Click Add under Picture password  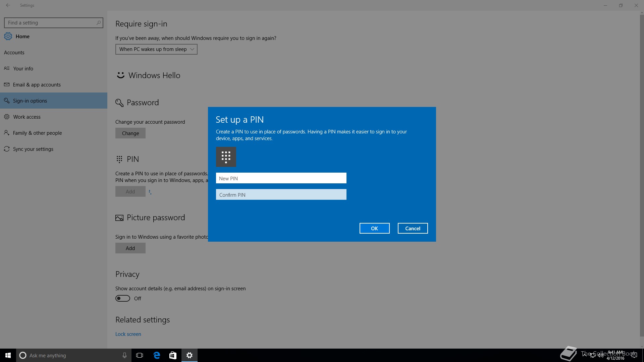(x=130, y=248)
